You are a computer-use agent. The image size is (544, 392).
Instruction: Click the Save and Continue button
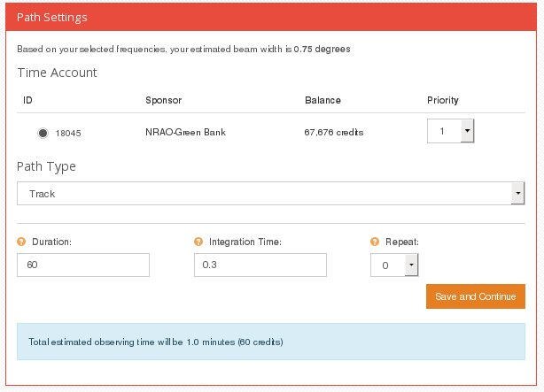coord(476,296)
